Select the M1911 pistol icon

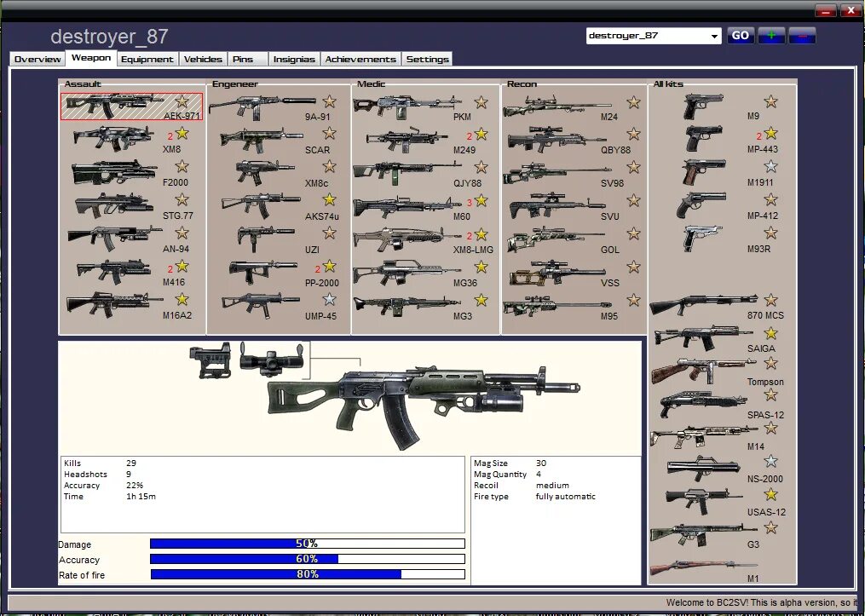pos(704,172)
